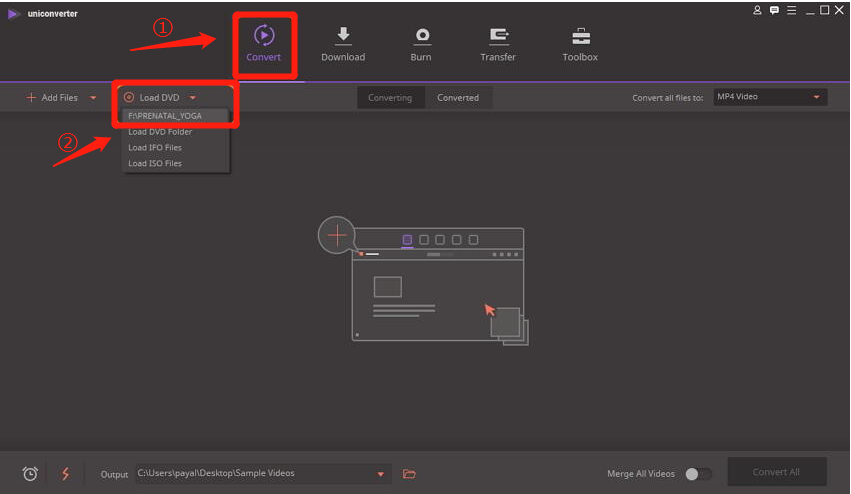Click the central drop-files illustration

pos(423,281)
